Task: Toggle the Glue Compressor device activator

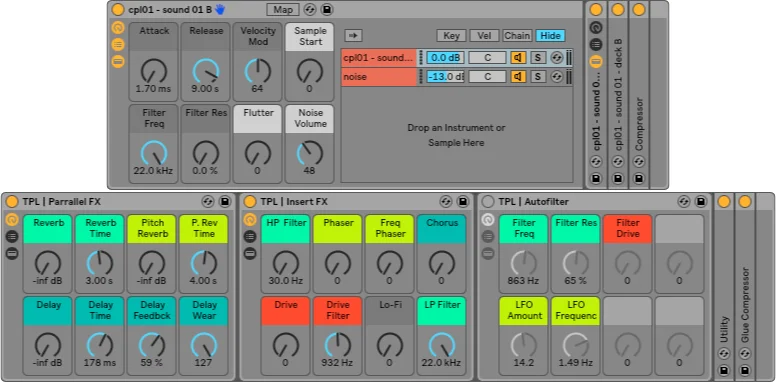Action: pyautogui.click(x=745, y=201)
